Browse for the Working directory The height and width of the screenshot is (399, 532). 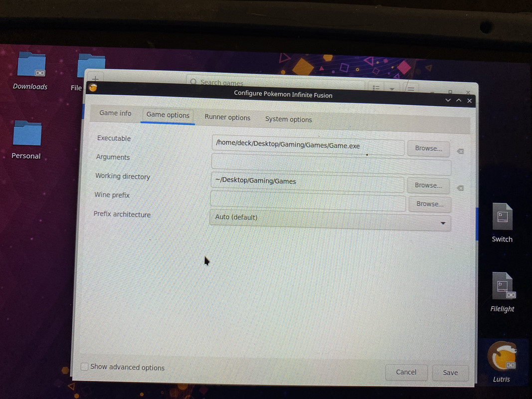428,186
